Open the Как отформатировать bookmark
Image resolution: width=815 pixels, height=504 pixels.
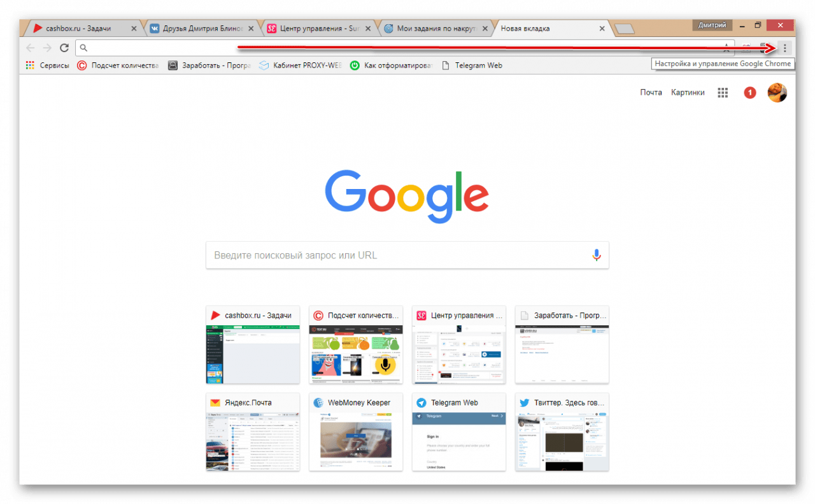point(392,65)
